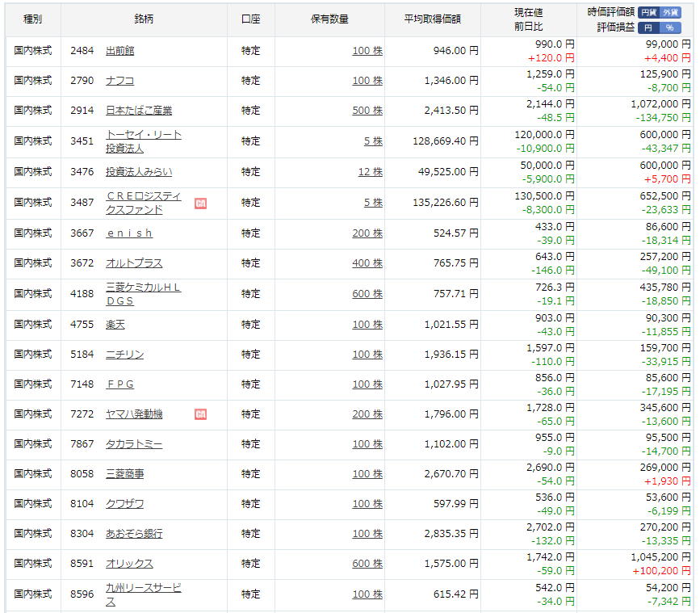The height and width of the screenshot is (613, 700).
Task: Show profit/loss in 円
Action: coord(648,27)
